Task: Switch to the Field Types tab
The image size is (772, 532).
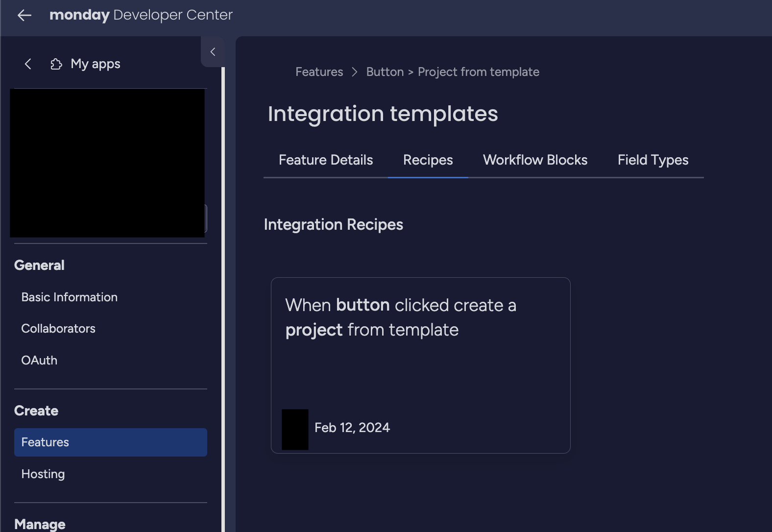Action: 653,160
